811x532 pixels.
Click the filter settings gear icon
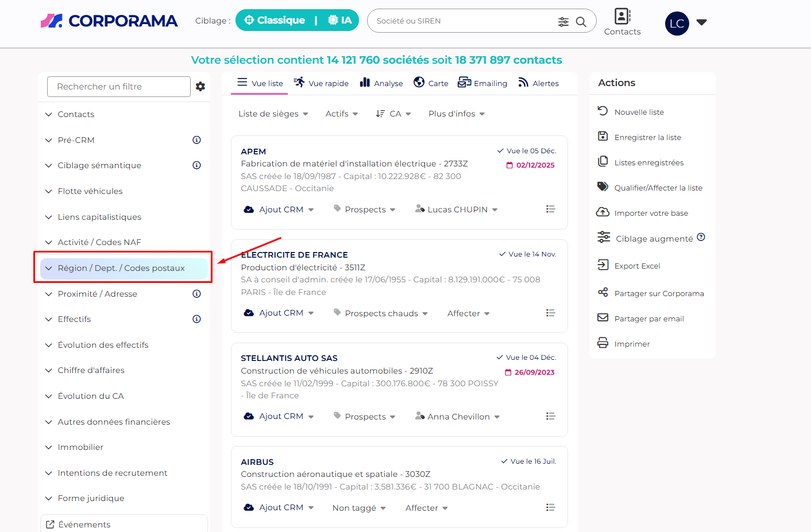(x=200, y=87)
